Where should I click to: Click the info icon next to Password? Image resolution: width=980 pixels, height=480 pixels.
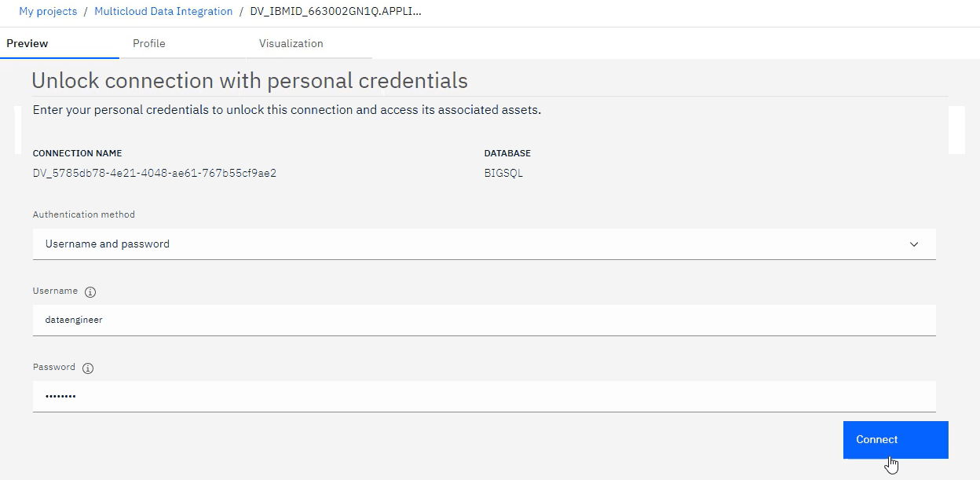pos(87,367)
